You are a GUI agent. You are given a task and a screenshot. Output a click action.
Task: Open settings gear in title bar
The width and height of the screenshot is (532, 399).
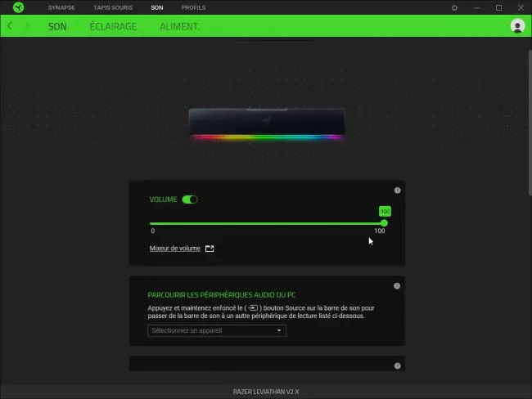454,7
